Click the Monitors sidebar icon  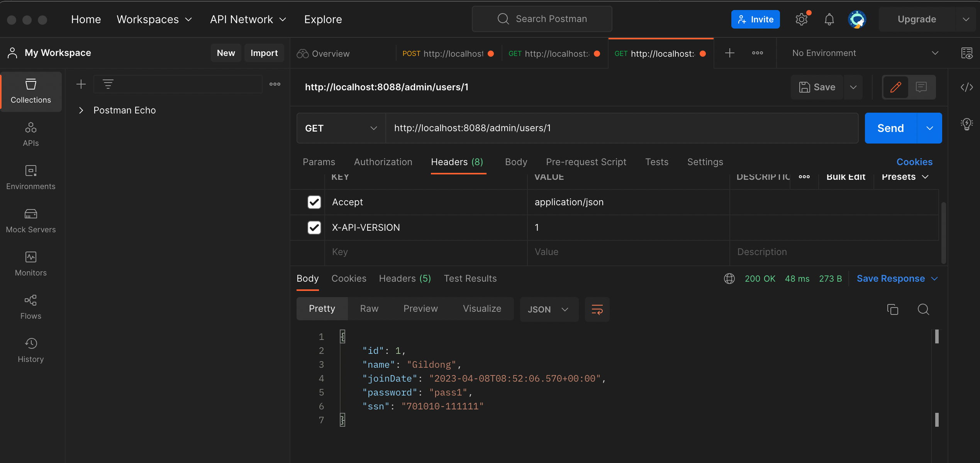point(30,262)
